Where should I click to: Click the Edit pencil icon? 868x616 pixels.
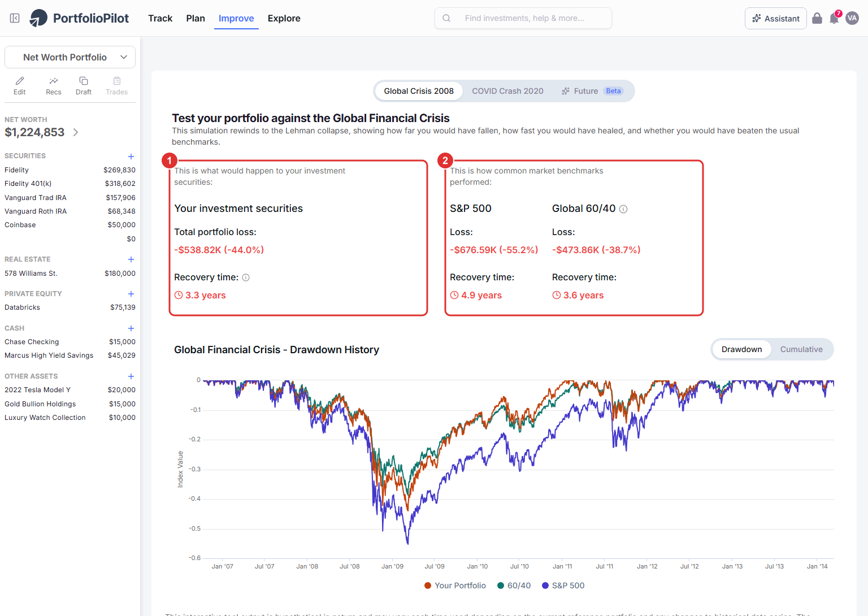[20, 81]
